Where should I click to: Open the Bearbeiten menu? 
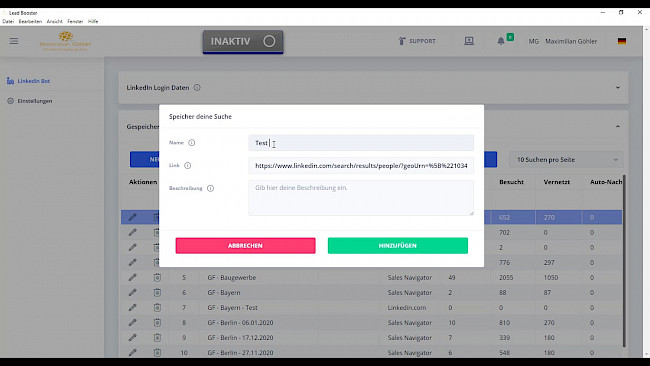click(x=30, y=22)
